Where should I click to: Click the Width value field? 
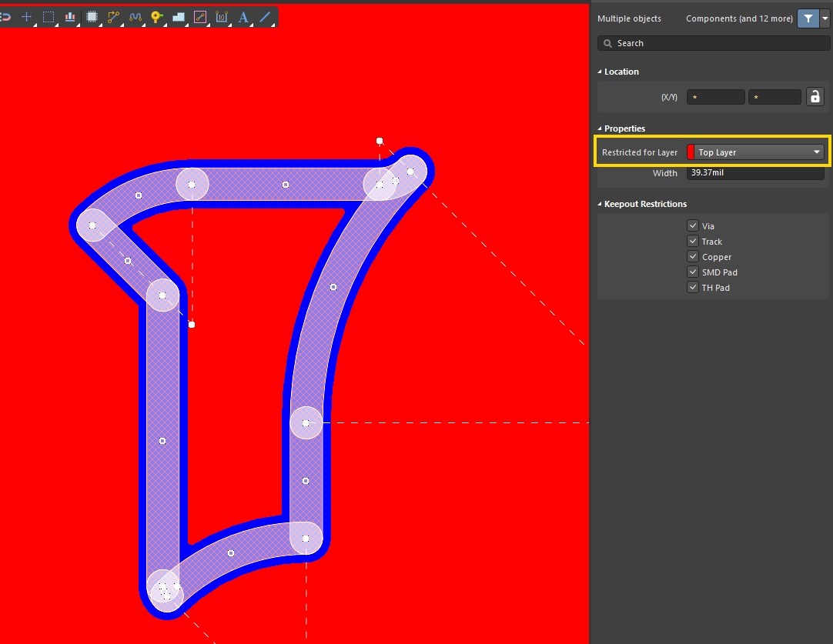tap(754, 173)
